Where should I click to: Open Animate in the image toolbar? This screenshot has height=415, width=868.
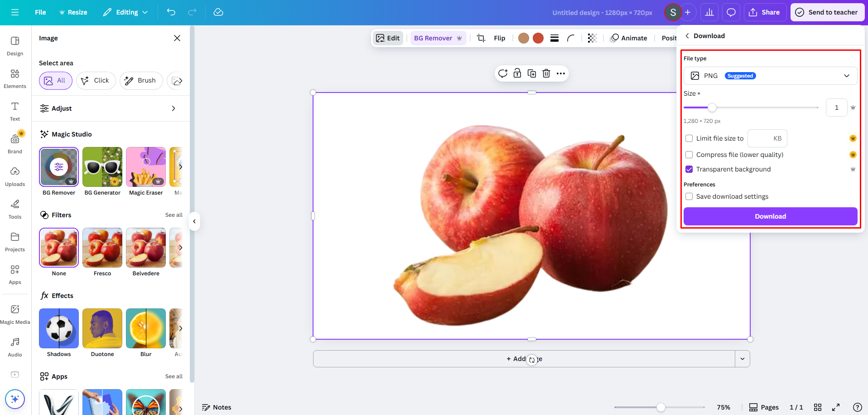tap(629, 38)
